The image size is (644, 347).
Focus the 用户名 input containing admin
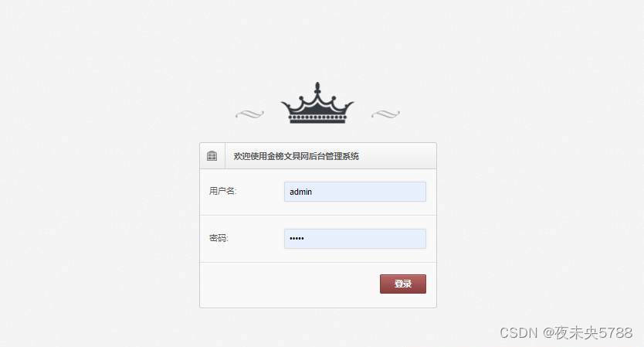pyautogui.click(x=355, y=192)
